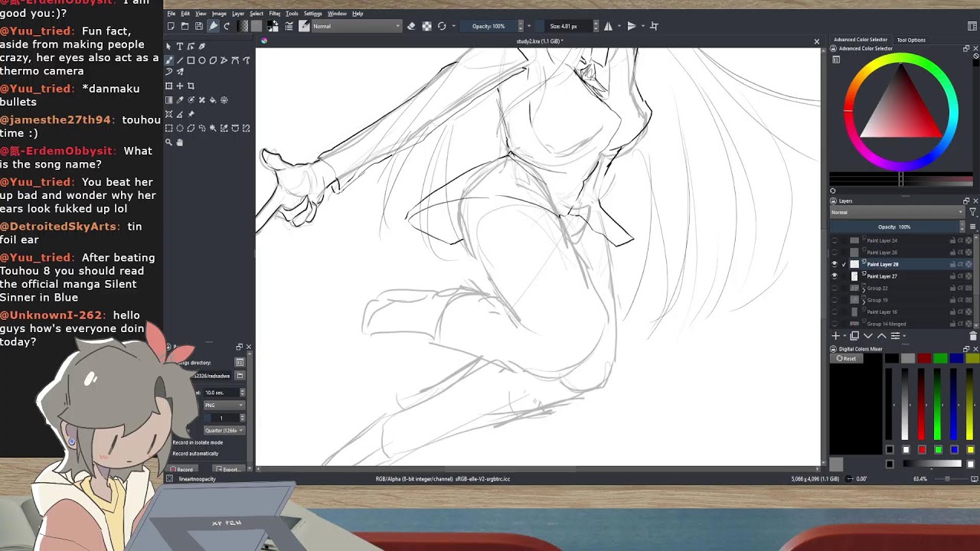This screenshot has width=980, height=551.
Task: Reload original brush preset icon
Action: coord(442,26)
